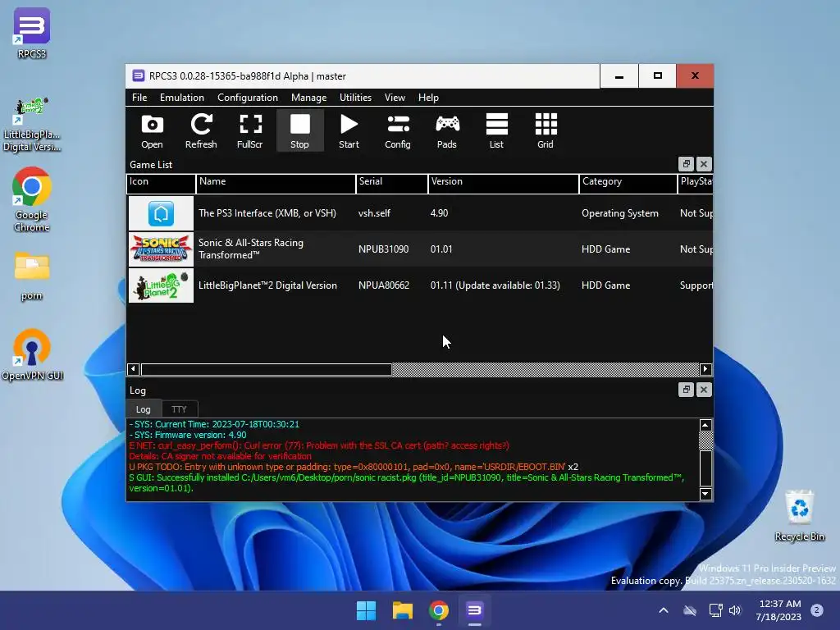This screenshot has width=840, height=630.
Task: Select the PS3 Interface XMB icon thumbnail
Action: point(162,213)
